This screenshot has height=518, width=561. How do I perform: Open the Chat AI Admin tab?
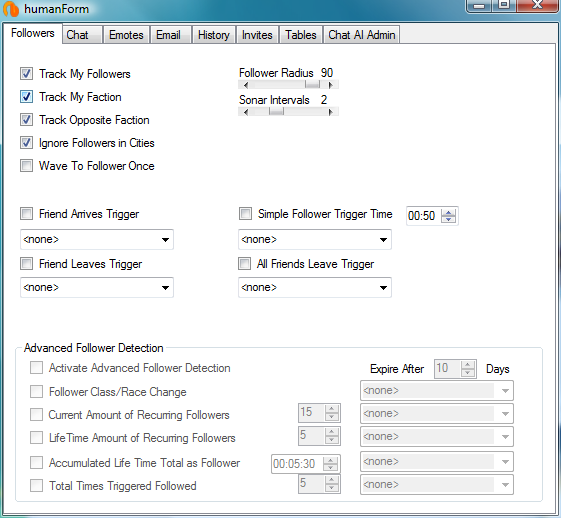tap(362, 35)
